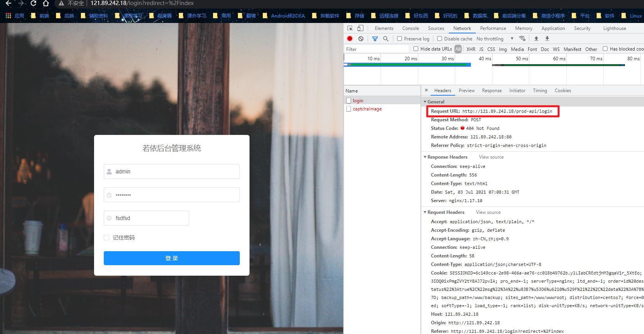Check Hide data URLs

[416, 49]
